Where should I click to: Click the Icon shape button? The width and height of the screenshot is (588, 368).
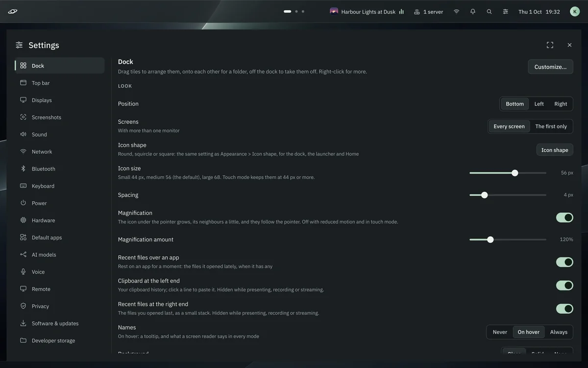click(x=555, y=150)
